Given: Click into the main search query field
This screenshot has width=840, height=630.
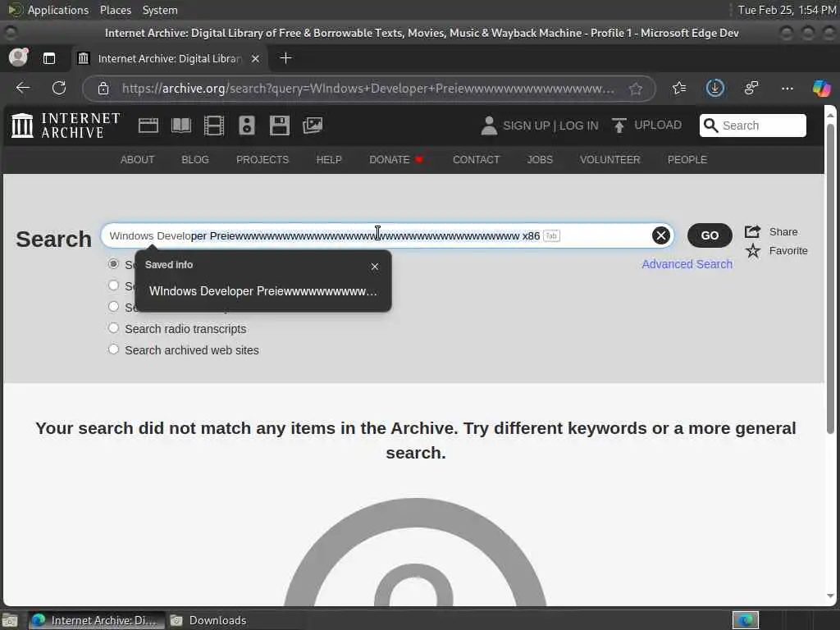Looking at the screenshot, I should click(x=387, y=235).
